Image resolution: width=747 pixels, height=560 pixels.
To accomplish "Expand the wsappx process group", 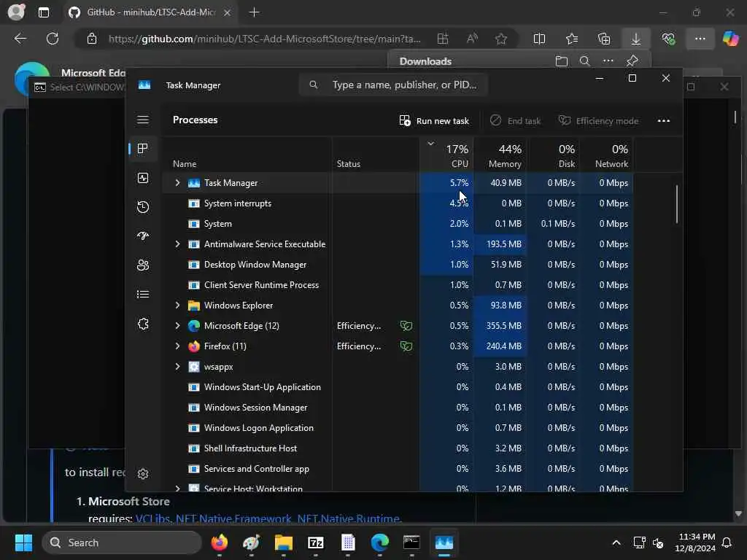I will pyautogui.click(x=178, y=367).
